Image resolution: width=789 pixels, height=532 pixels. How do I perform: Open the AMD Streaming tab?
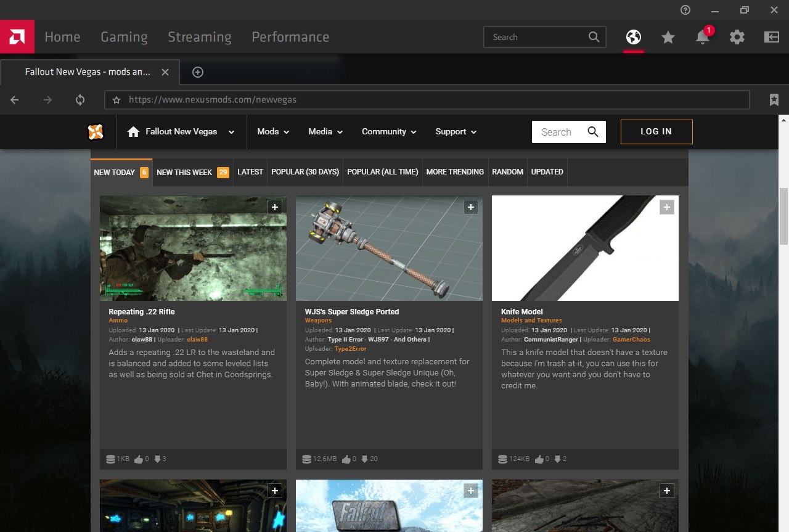point(200,37)
